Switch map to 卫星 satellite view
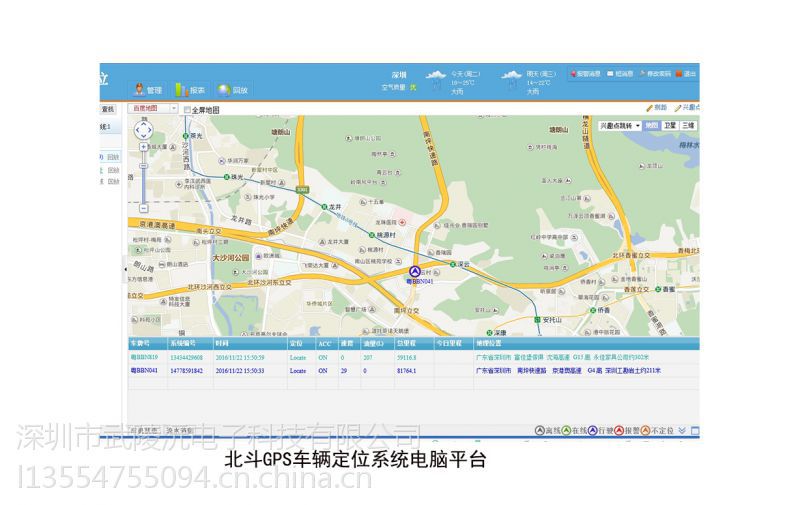 pos(669,125)
